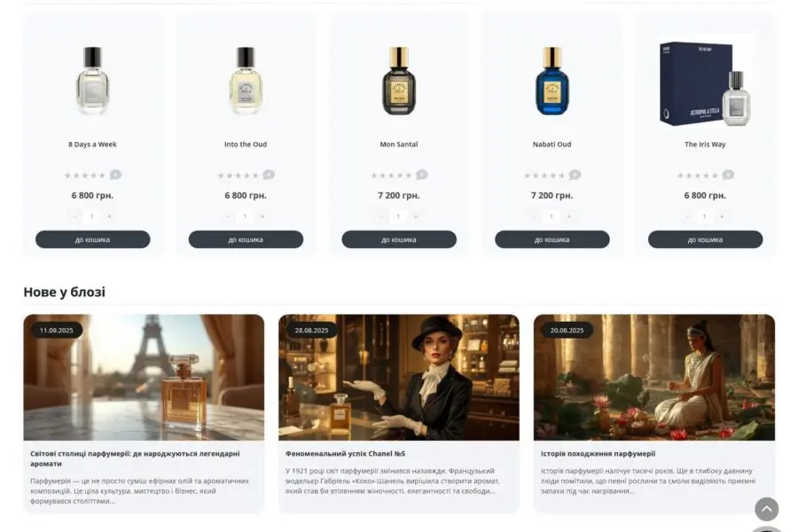This screenshot has height=532, width=798.
Task: Open the Into the Oud bottle image
Action: click(x=246, y=81)
